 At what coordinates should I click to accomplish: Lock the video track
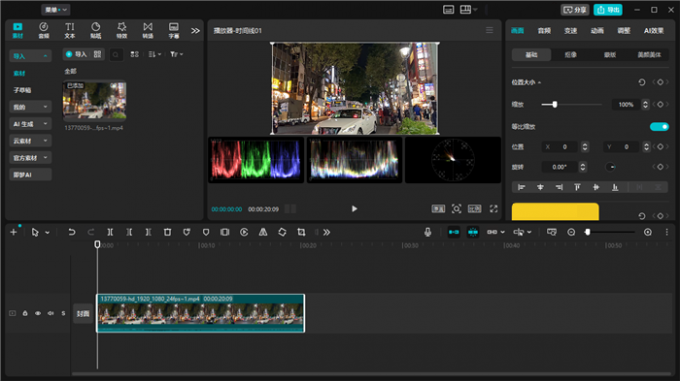tap(25, 313)
